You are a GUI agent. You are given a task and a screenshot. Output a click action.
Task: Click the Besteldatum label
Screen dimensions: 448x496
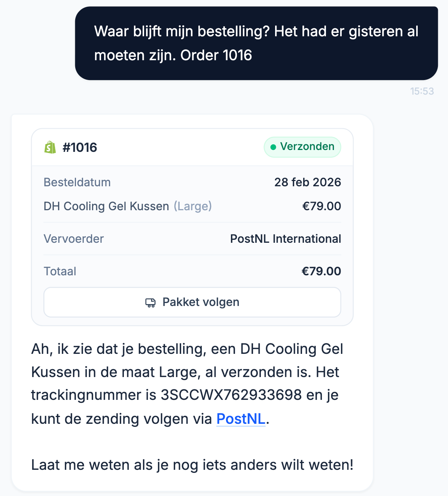pyautogui.click(x=77, y=183)
